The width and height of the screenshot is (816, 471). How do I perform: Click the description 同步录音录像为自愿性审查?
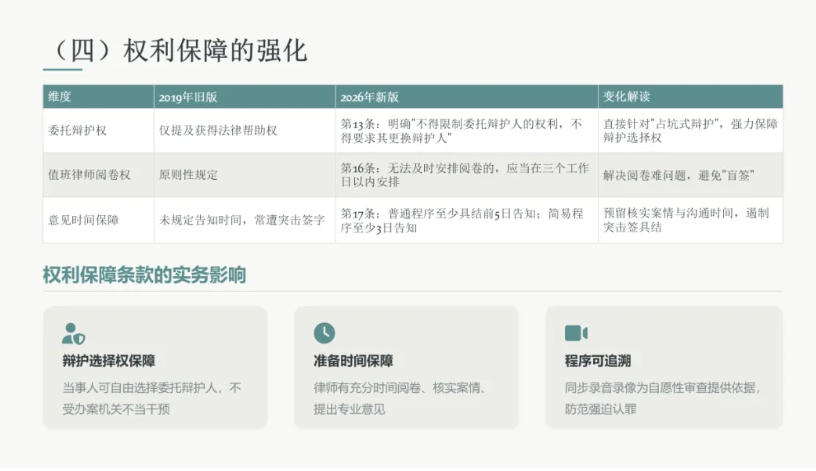(x=662, y=398)
